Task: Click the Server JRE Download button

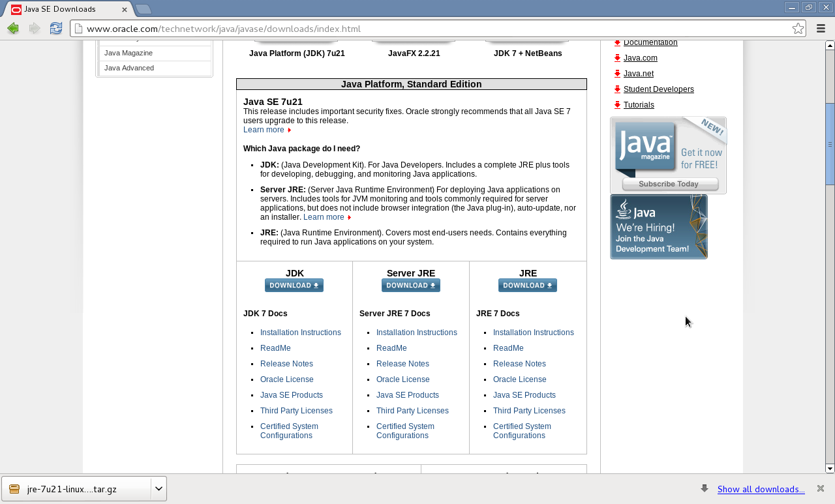Action: (411, 286)
